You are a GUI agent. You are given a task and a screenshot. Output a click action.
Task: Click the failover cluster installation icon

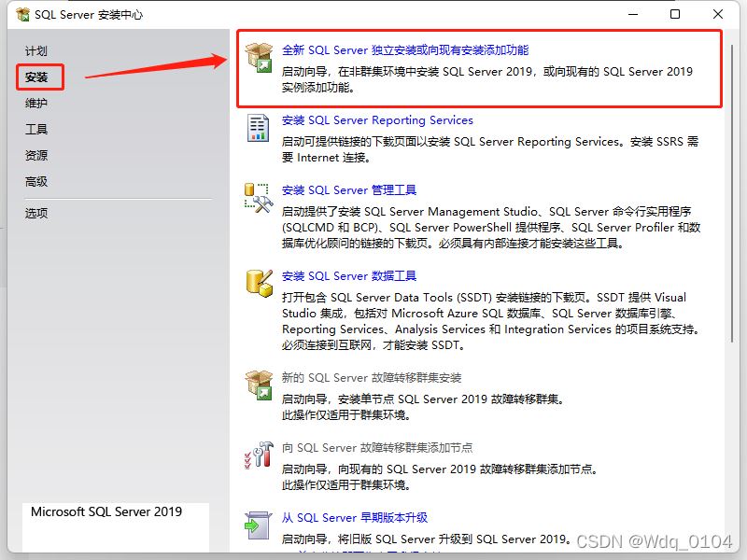point(258,385)
